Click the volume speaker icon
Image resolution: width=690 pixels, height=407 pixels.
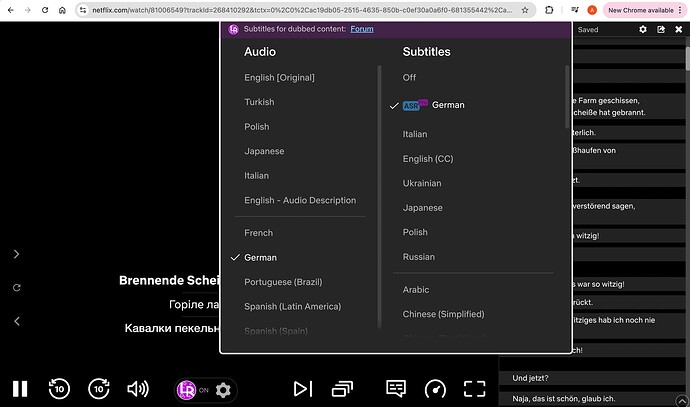pos(138,389)
